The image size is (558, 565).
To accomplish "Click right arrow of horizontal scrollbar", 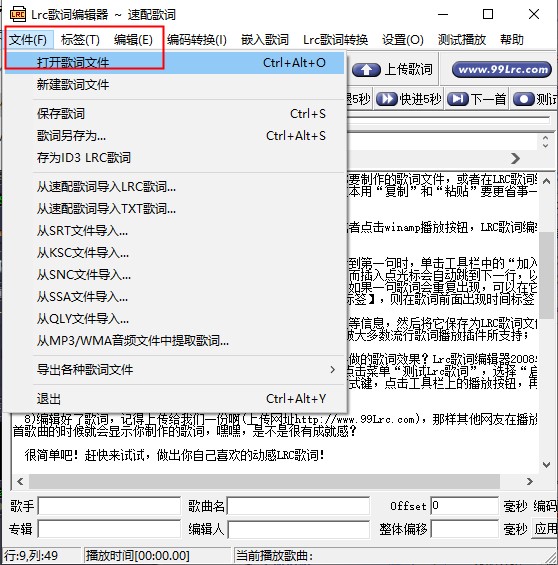I will tap(530, 481).
